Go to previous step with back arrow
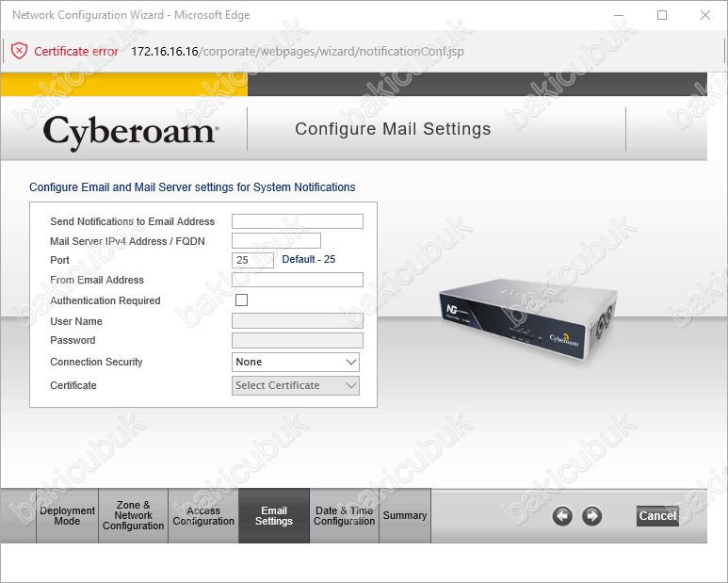This screenshot has width=728, height=583. coord(562,516)
